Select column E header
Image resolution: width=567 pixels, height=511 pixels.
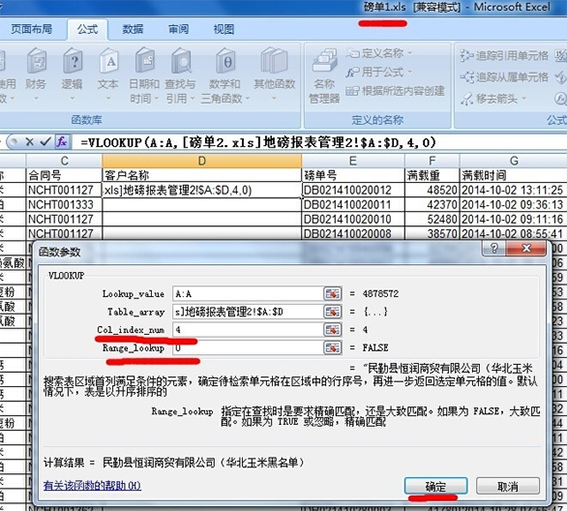(x=353, y=161)
